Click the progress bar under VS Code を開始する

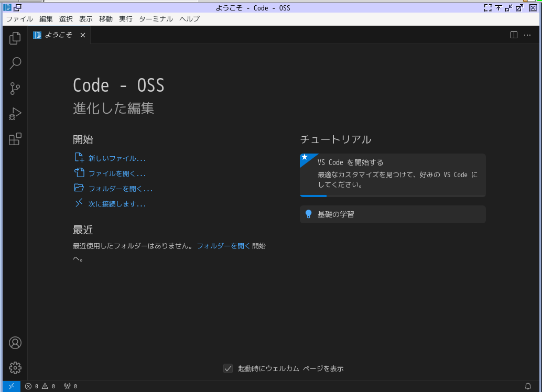393,195
